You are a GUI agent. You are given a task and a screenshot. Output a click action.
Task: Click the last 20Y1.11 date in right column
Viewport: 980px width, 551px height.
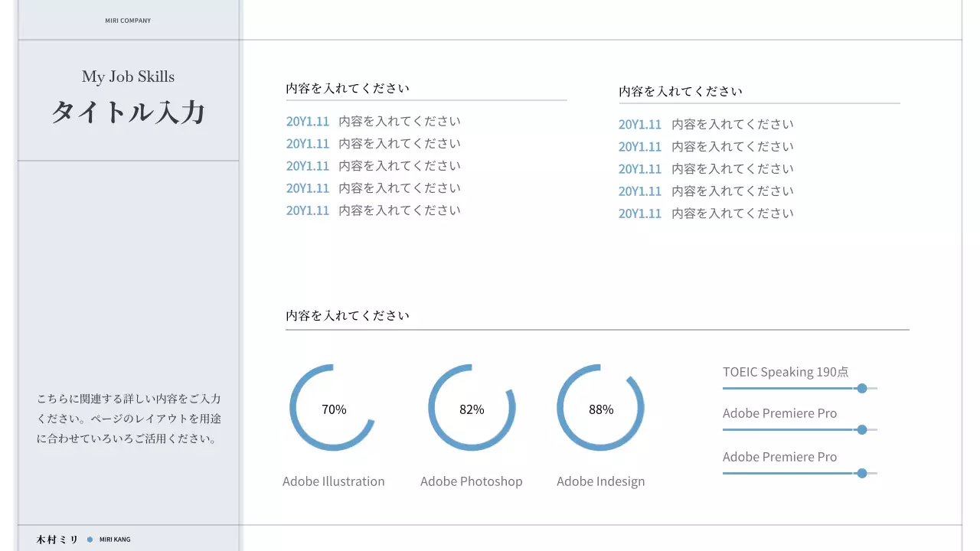coord(639,214)
